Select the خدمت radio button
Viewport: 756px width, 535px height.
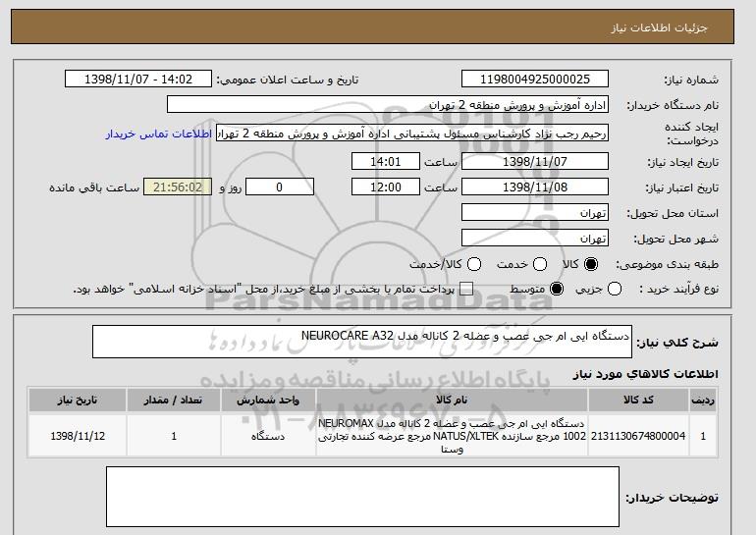point(540,264)
